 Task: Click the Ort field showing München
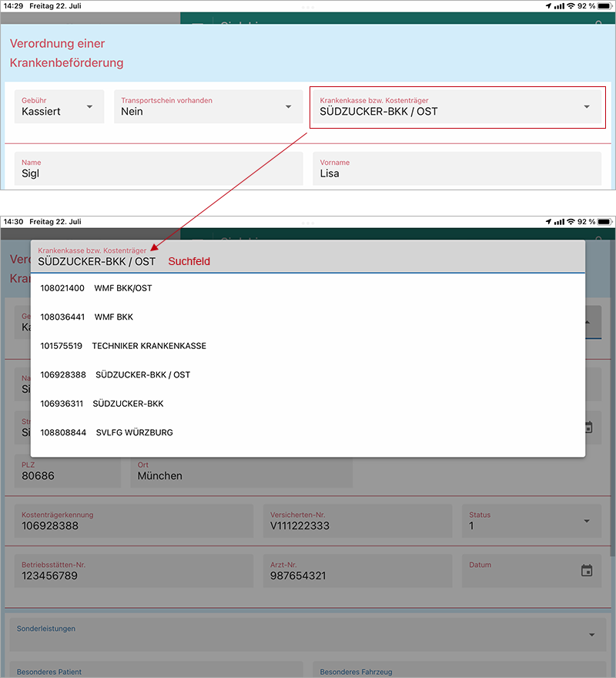pos(242,472)
